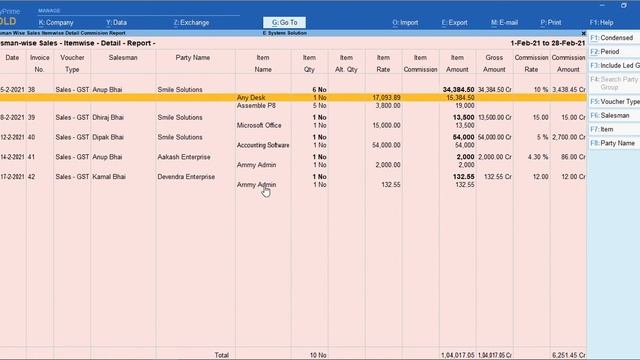Open the P: Print menu
This screenshot has width=640, height=360.
point(551,22)
